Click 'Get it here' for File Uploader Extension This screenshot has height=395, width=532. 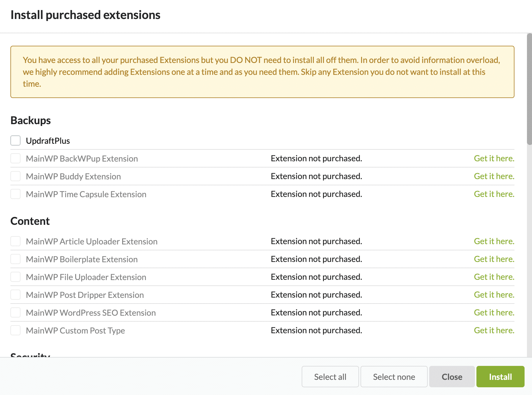[x=494, y=277]
